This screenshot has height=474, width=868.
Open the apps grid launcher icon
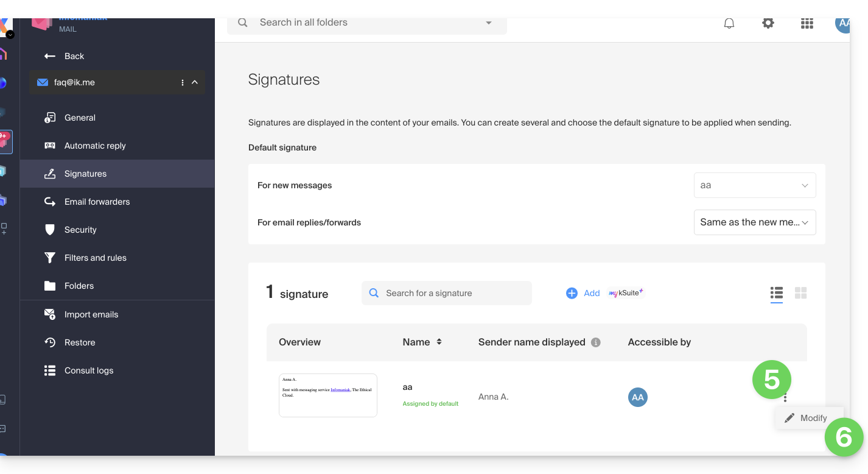tap(807, 24)
